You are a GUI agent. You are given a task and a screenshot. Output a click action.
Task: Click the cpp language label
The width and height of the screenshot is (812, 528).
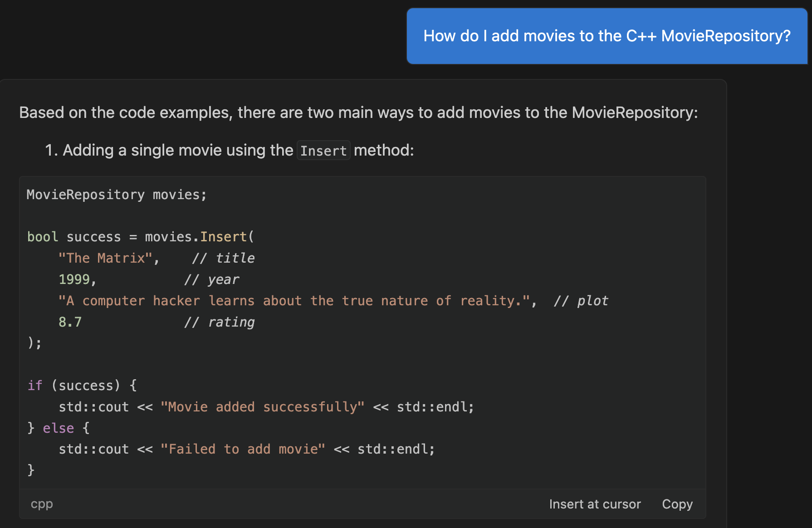pyautogui.click(x=41, y=504)
